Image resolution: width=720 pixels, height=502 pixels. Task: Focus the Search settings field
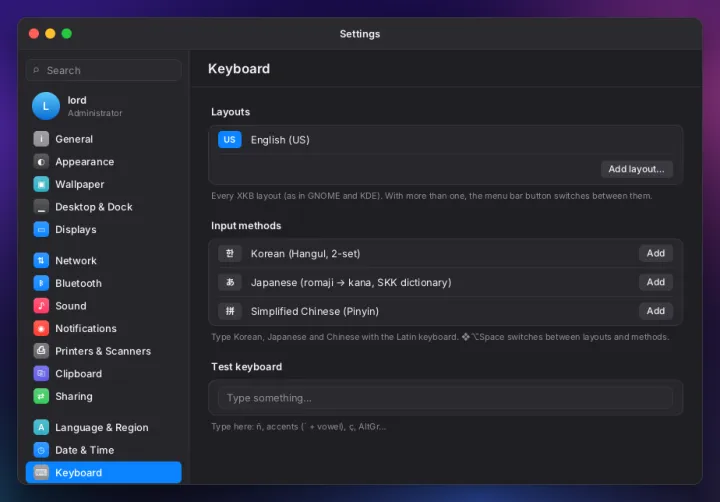click(x=104, y=70)
